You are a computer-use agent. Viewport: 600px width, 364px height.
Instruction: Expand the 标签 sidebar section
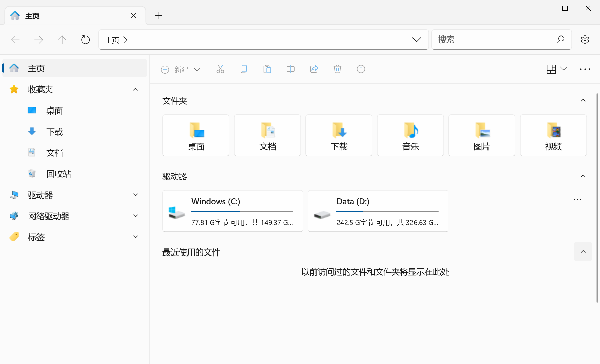point(136,237)
